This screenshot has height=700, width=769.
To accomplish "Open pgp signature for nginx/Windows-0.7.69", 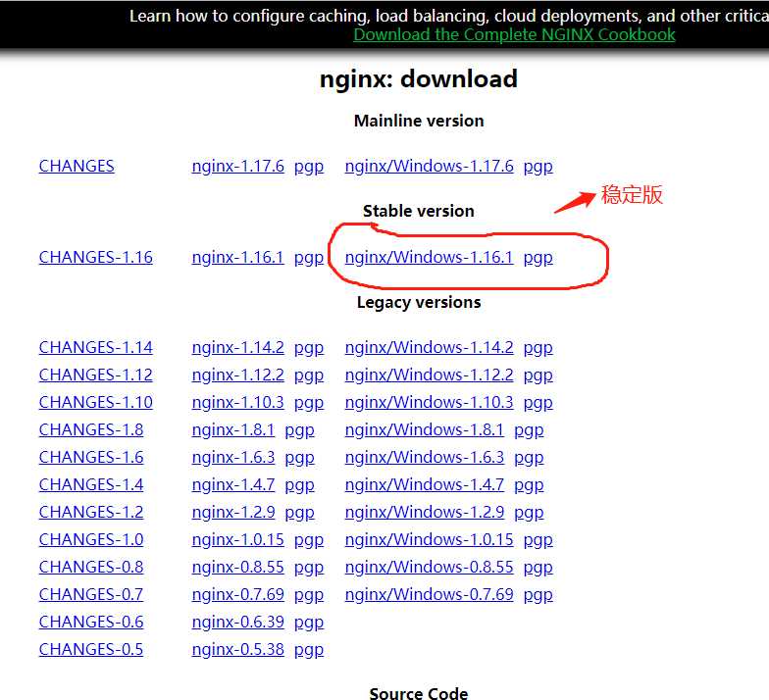I will click(538, 595).
